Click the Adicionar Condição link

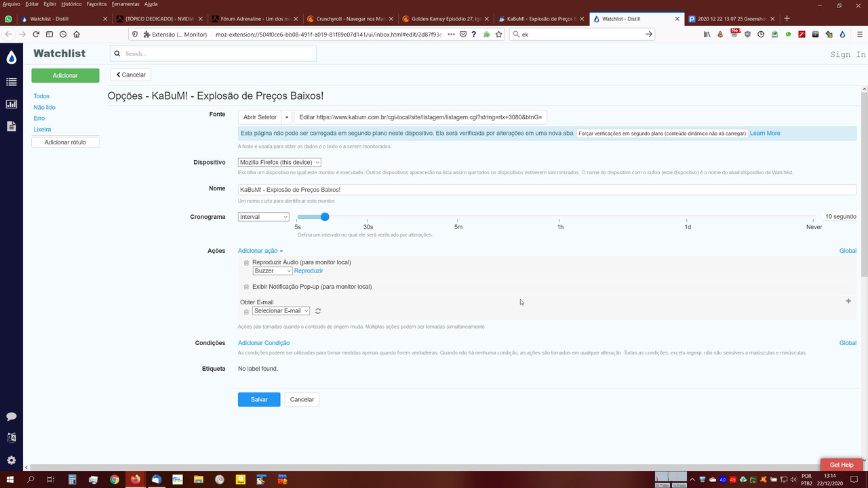[264, 343]
